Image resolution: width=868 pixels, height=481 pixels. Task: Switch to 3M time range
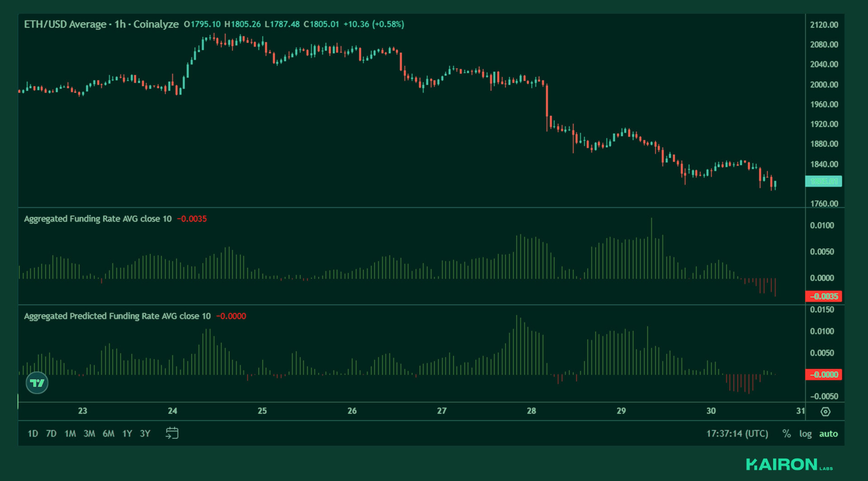pos(89,434)
